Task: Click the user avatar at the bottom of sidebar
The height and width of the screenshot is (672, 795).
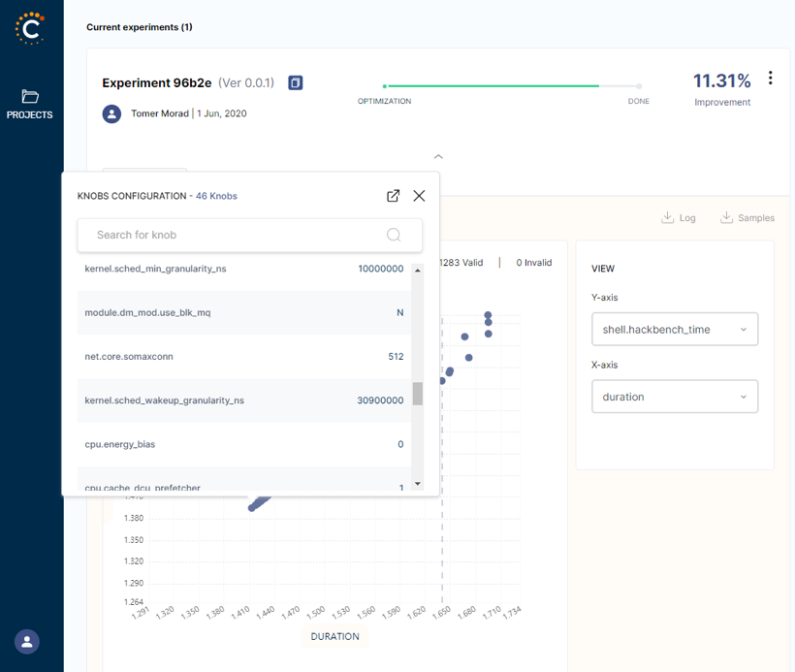Action: (x=26, y=641)
